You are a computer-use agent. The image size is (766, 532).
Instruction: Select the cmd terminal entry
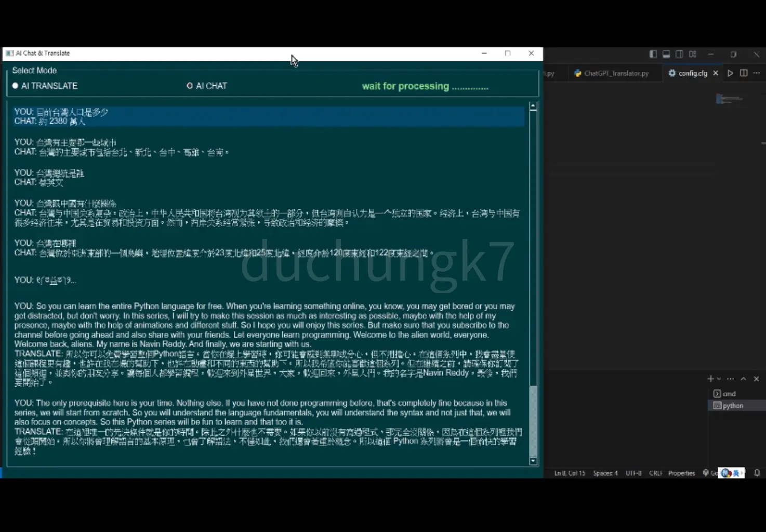(x=729, y=394)
